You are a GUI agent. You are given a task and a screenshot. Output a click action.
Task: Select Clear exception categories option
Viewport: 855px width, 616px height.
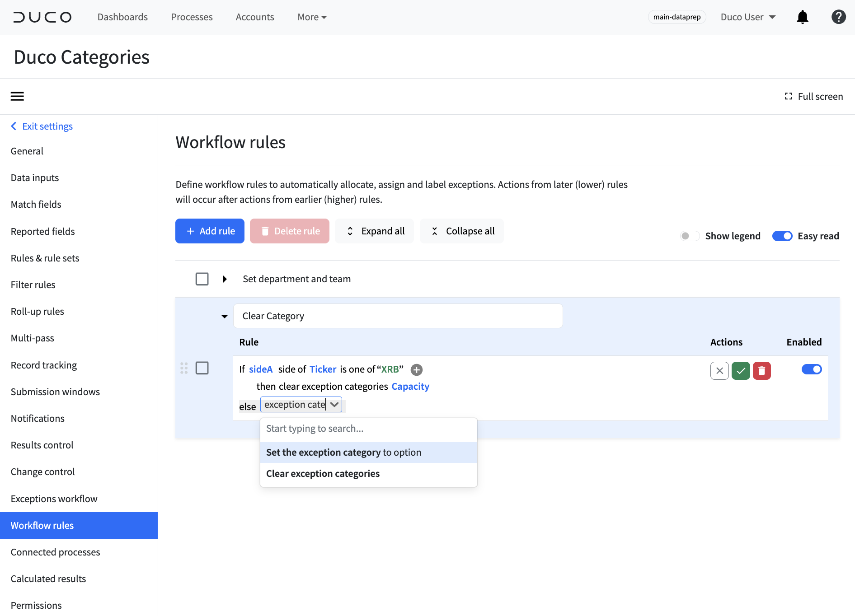click(368, 474)
